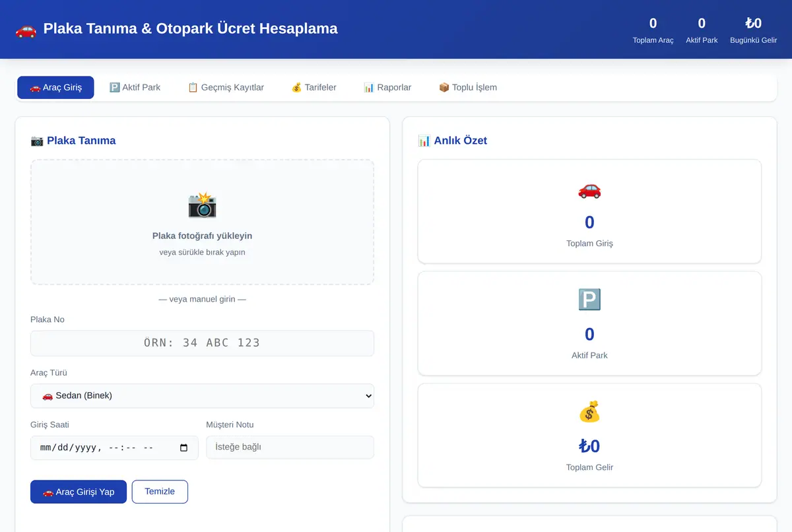792x532 pixels.
Task: Go to the Geçmiş Kayıtlar tab
Action: coord(226,87)
